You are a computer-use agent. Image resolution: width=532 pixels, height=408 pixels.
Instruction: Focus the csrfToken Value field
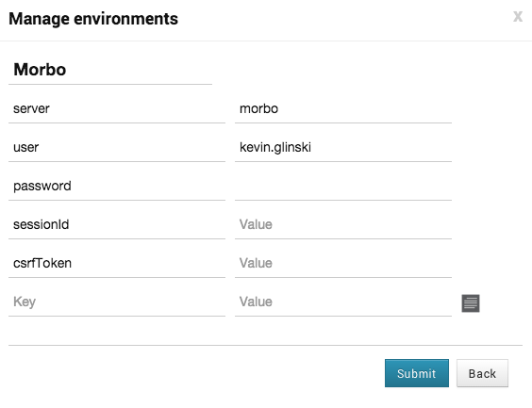click(x=343, y=264)
